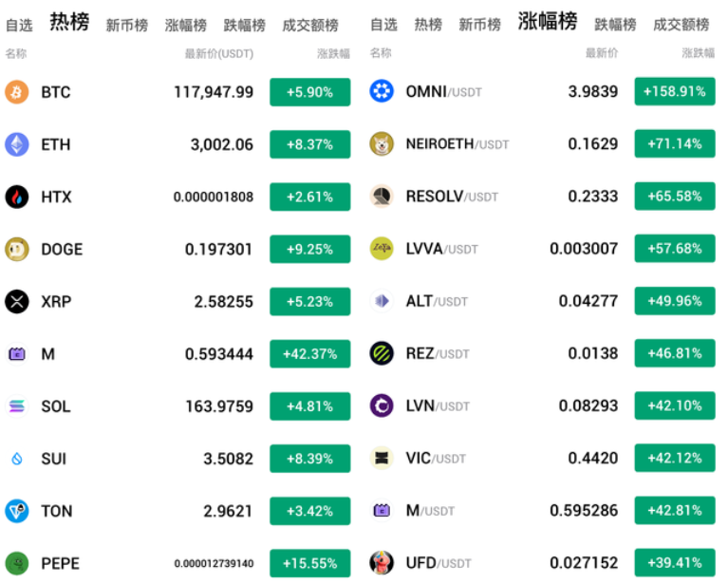Select 成交额榜 tab in left panel
The width and height of the screenshot is (728, 584).
(x=310, y=25)
